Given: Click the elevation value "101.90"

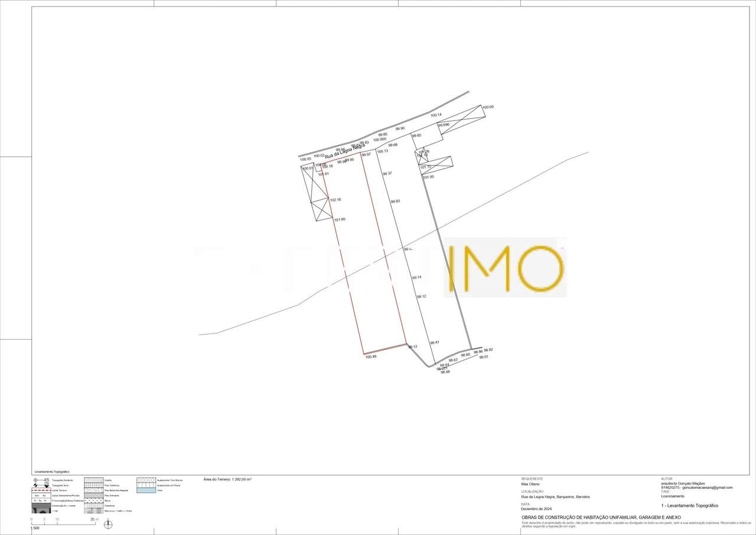Looking at the screenshot, I should click(340, 219).
